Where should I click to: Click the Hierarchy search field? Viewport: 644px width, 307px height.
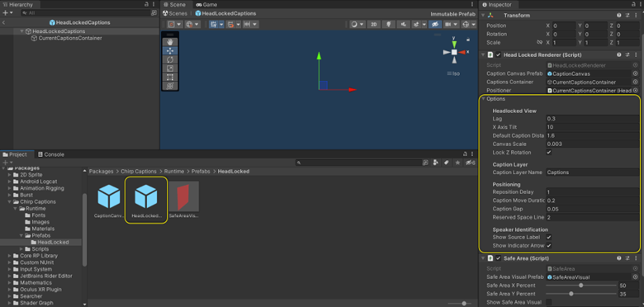[86, 13]
